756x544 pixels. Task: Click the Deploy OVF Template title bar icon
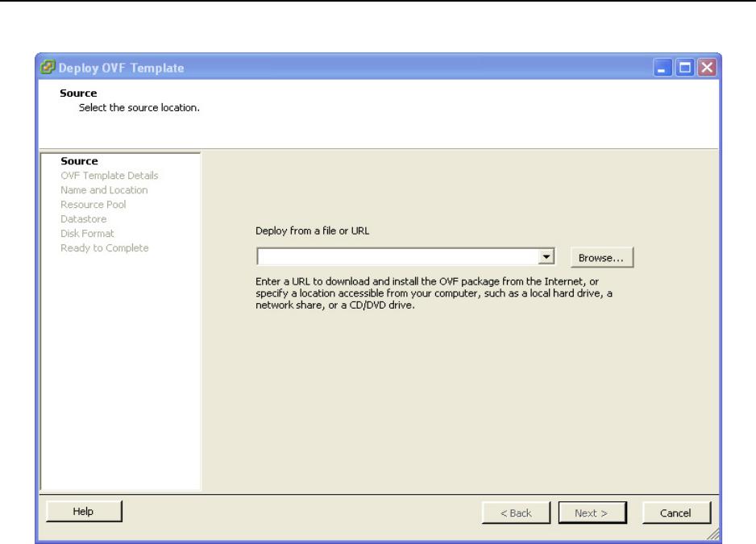point(48,67)
